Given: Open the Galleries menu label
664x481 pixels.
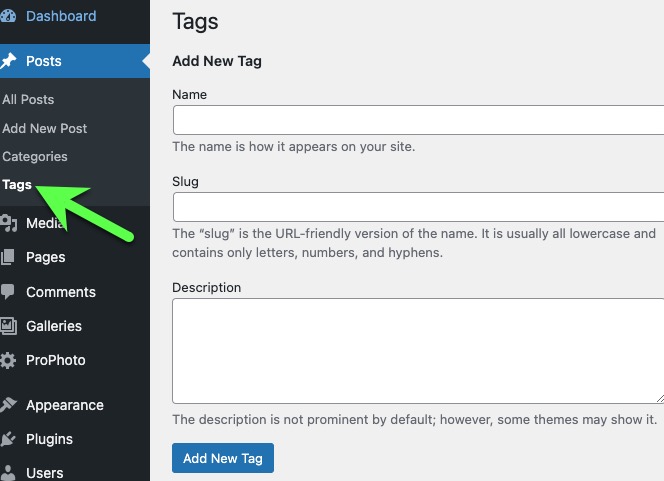Looking at the screenshot, I should (x=54, y=326).
